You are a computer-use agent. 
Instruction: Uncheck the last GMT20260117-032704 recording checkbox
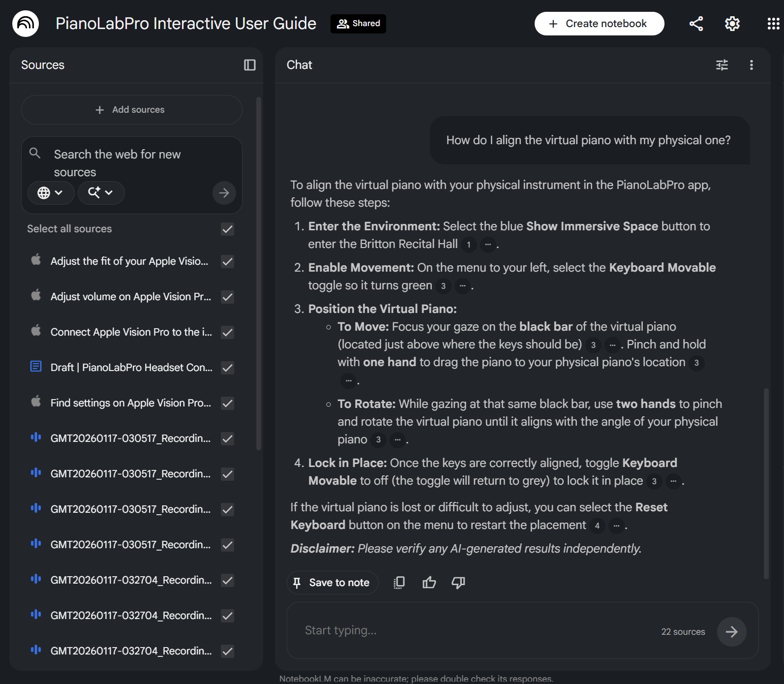click(227, 652)
